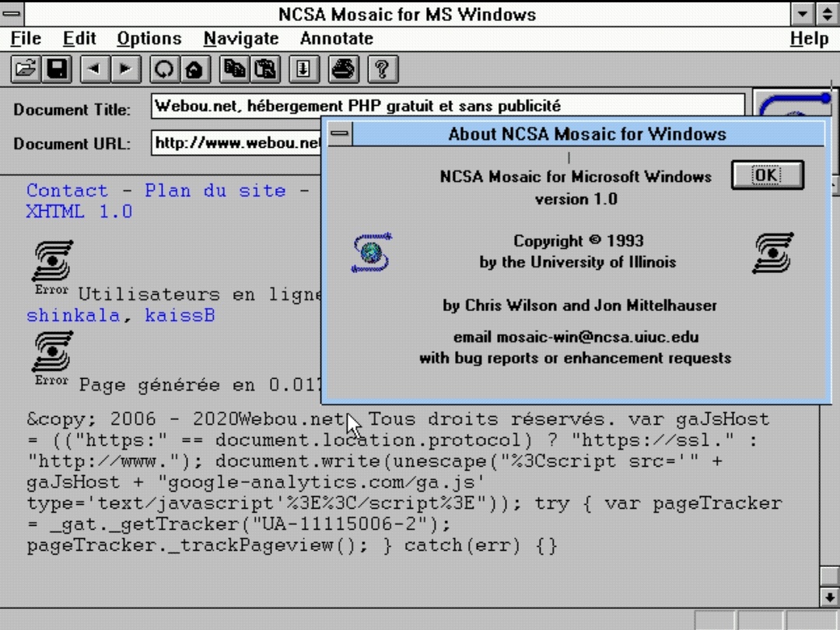Image resolution: width=840 pixels, height=630 pixels.
Task: Click in the Document Title field
Action: (x=448, y=106)
